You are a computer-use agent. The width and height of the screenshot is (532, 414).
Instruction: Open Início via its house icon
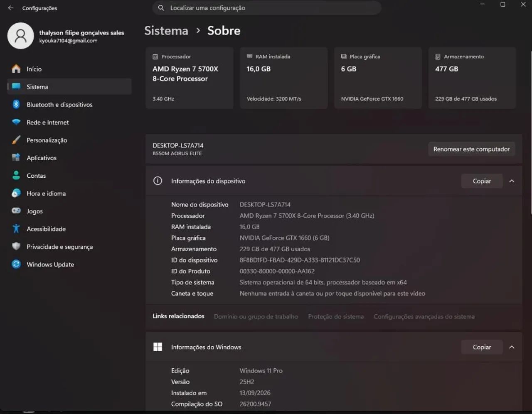click(x=16, y=69)
